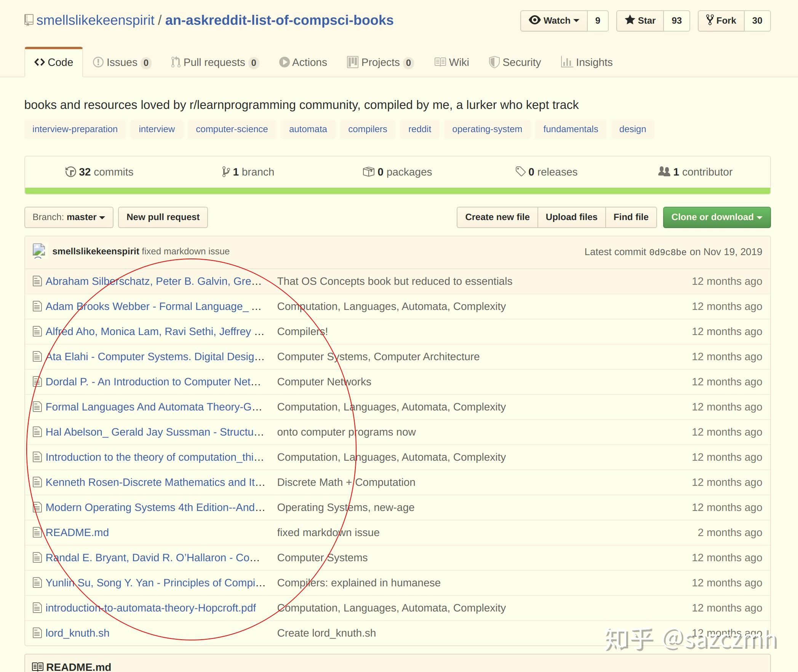Click the operating-system topic tag
798x672 pixels.
tap(487, 129)
